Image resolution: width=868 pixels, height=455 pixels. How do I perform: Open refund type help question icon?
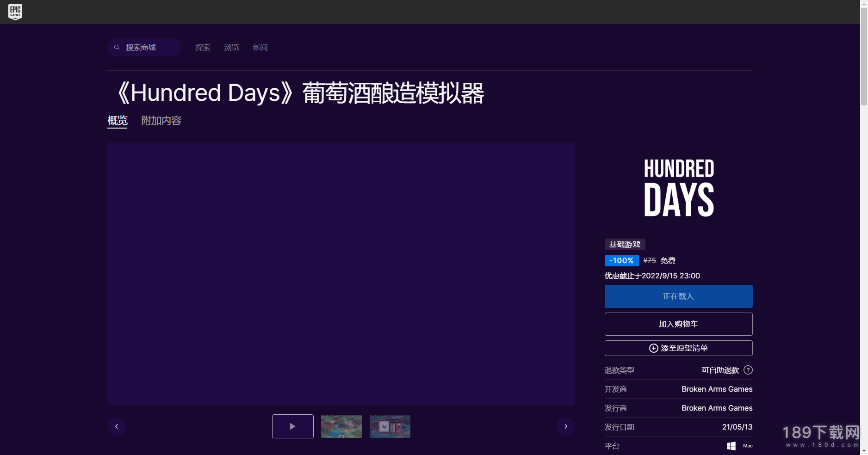click(x=748, y=370)
